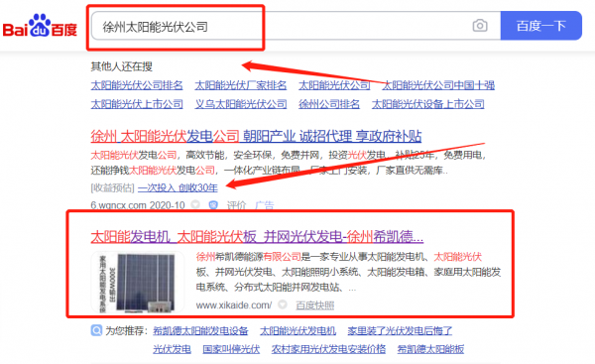The width and height of the screenshot is (595, 364).
Task: Click the magnifier icon beside 为您推荐
Action: [x=96, y=330]
